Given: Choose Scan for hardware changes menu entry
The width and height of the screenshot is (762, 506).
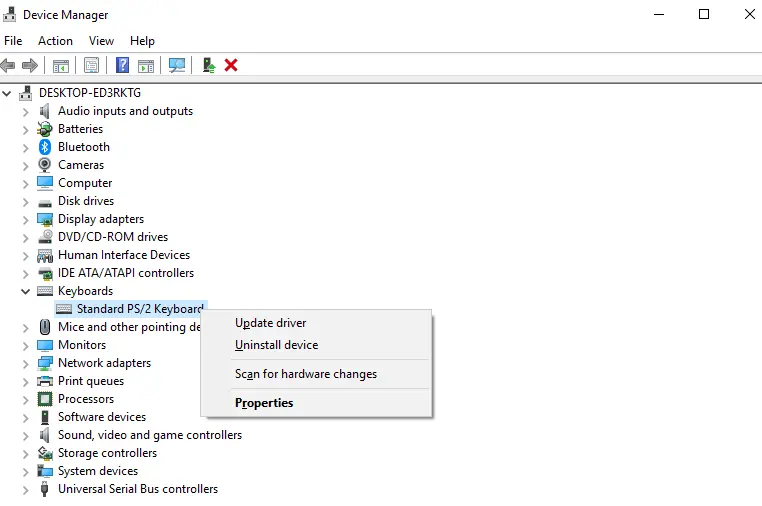Looking at the screenshot, I should 316,374.
